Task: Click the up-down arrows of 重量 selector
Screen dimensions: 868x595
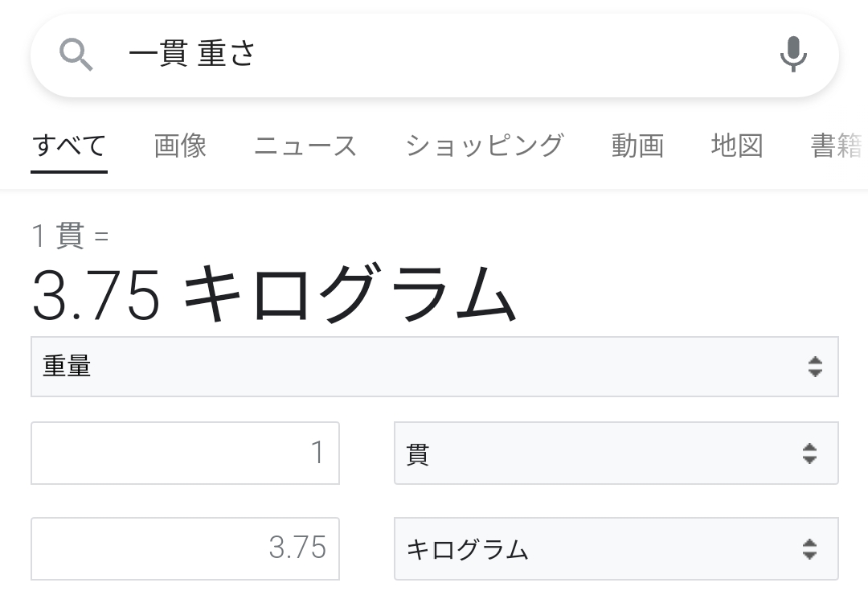Action: tap(815, 367)
